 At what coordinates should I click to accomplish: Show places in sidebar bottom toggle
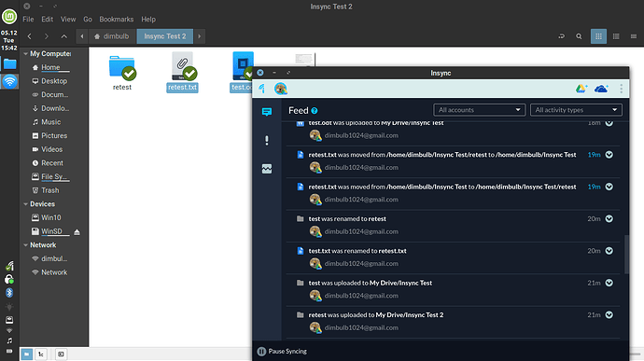click(x=27, y=354)
